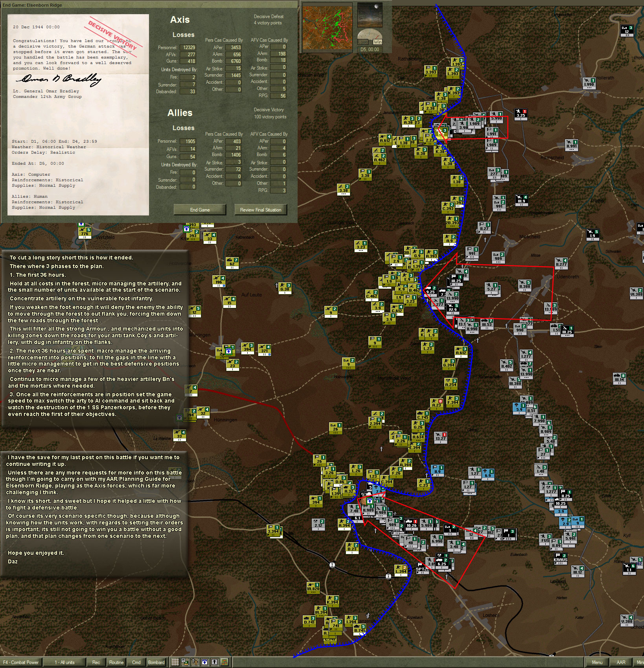This screenshot has height=668, width=644.
Task: Select the Lose indicator
Action: [x=362, y=42]
